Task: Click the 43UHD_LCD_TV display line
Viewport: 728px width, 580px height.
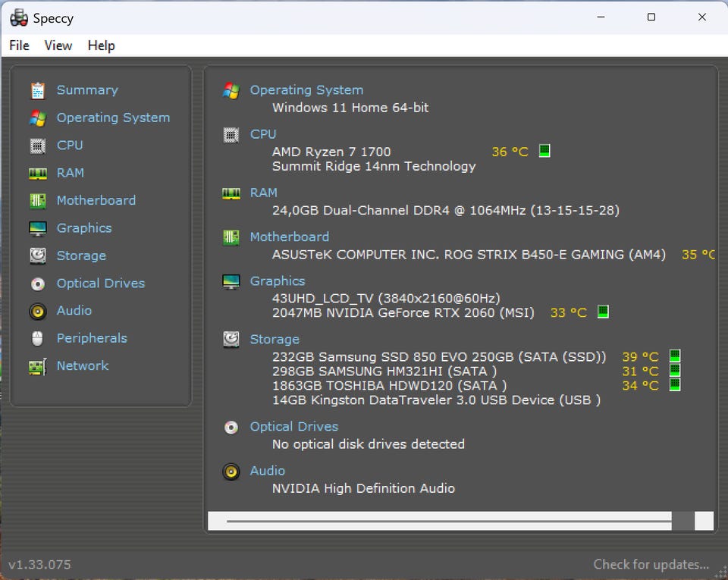Action: pyautogui.click(x=386, y=299)
